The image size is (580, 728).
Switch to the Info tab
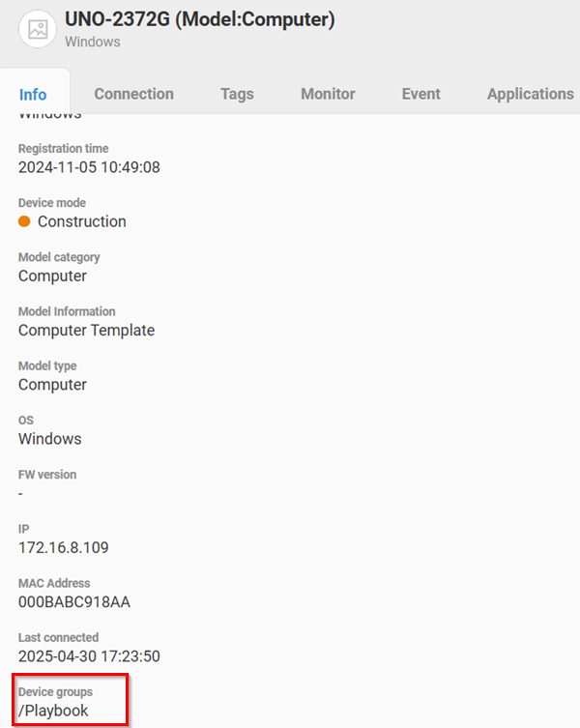point(33,94)
